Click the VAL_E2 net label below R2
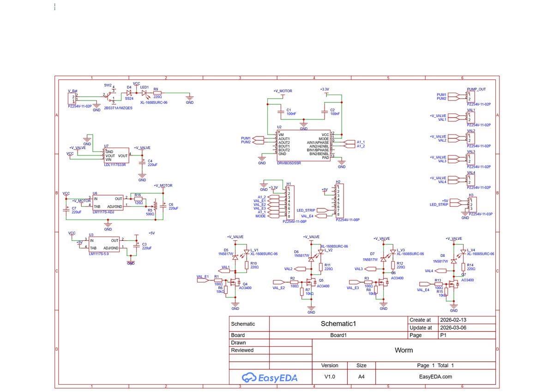This screenshot has height=392, width=554. tap(279, 287)
